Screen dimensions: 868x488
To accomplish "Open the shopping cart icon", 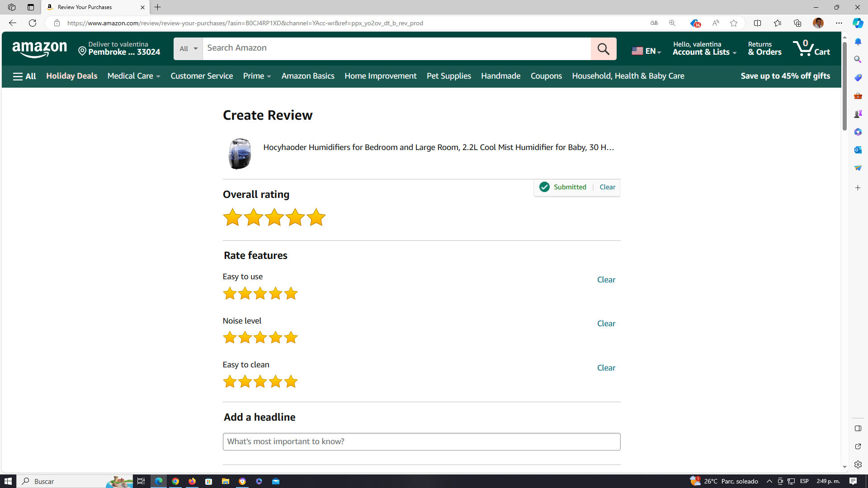I will pos(811,48).
